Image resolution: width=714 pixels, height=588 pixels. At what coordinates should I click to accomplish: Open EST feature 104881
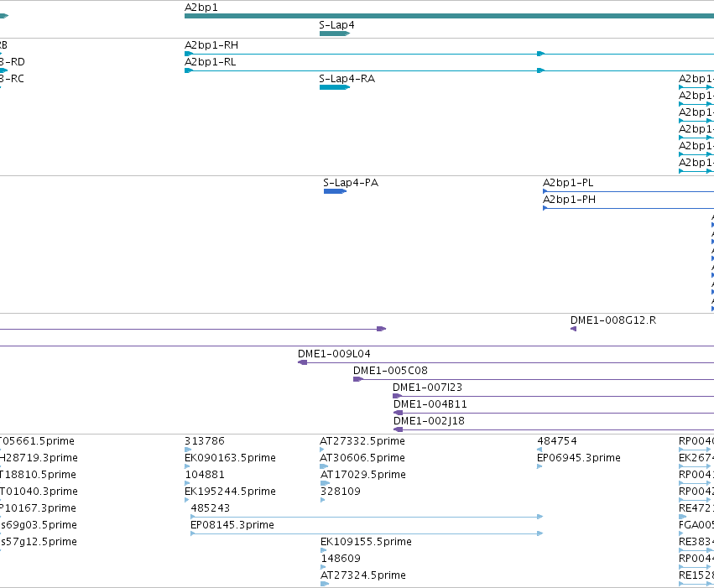click(205, 475)
